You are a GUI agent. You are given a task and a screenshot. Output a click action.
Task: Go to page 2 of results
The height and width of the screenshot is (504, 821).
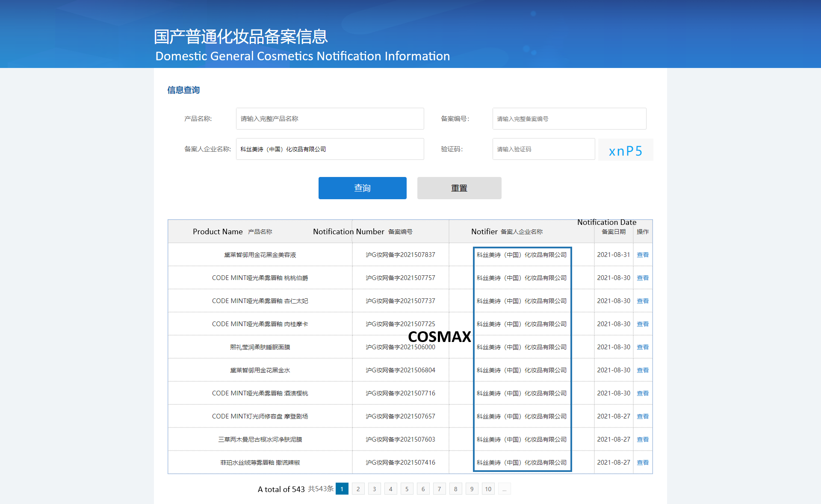point(358,489)
